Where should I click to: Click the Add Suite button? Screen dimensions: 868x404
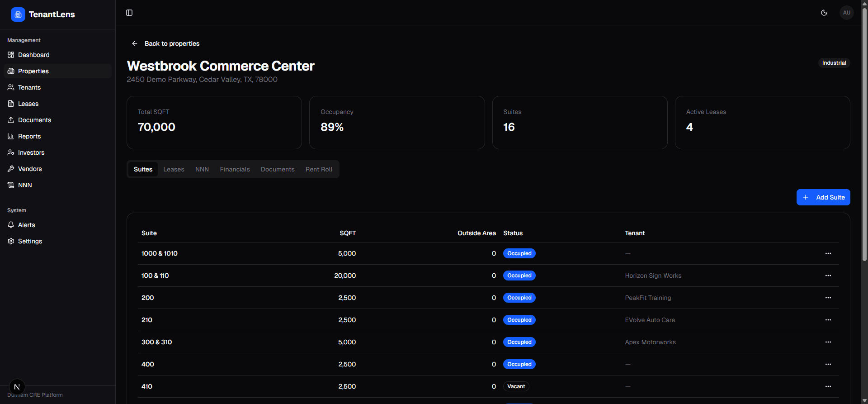pos(823,197)
